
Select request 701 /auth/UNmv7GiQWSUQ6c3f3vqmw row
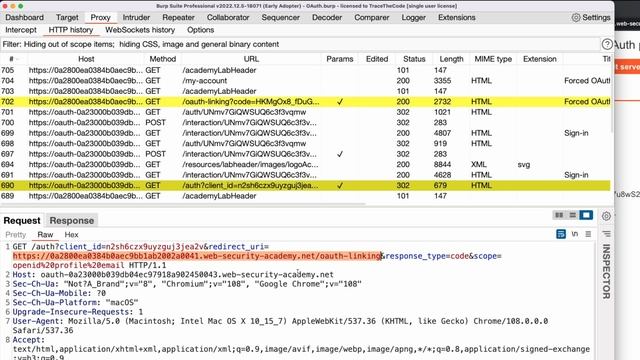pyautogui.click(x=305, y=112)
